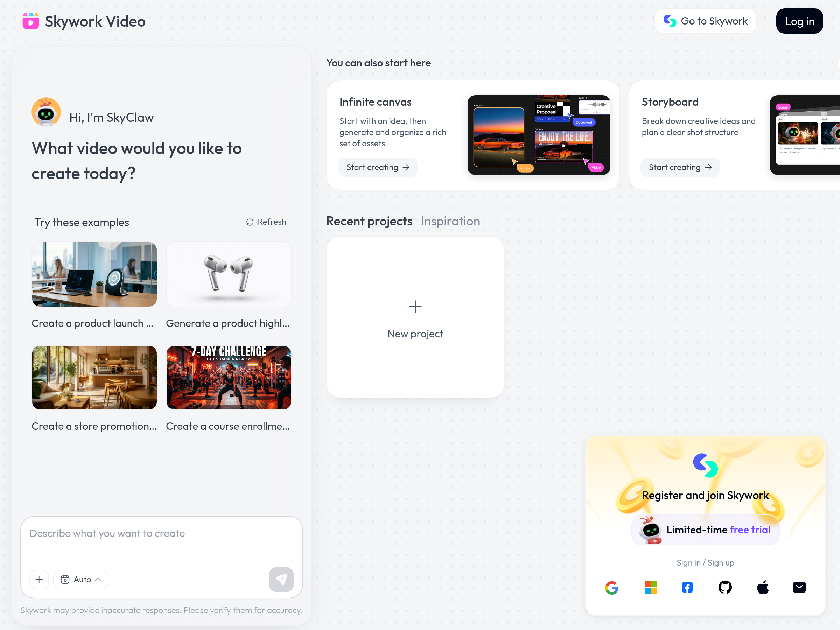The image size is (840, 630).
Task: Click the 'Storyboard' card title
Action: (670, 102)
